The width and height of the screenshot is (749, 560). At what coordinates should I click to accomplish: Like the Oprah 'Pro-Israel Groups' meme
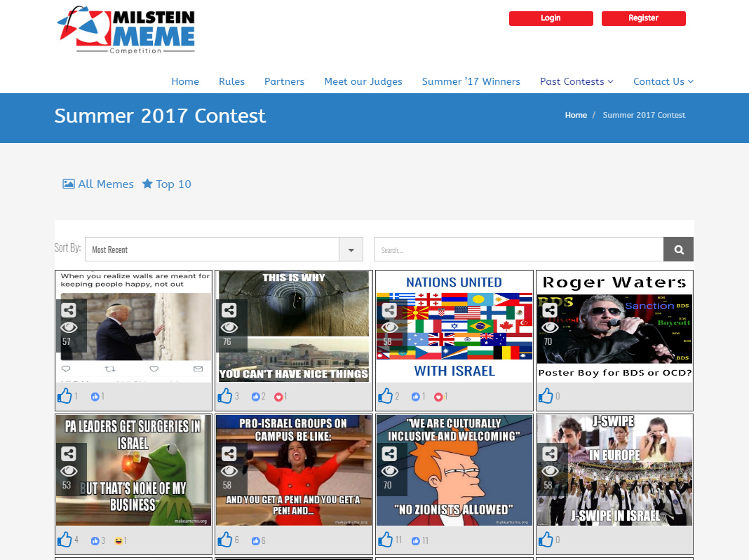click(x=225, y=540)
